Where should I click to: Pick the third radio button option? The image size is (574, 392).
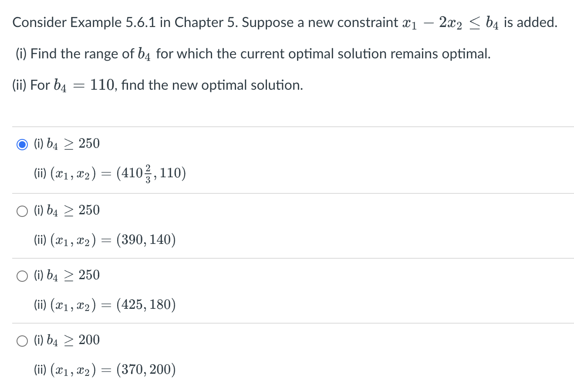21,276
